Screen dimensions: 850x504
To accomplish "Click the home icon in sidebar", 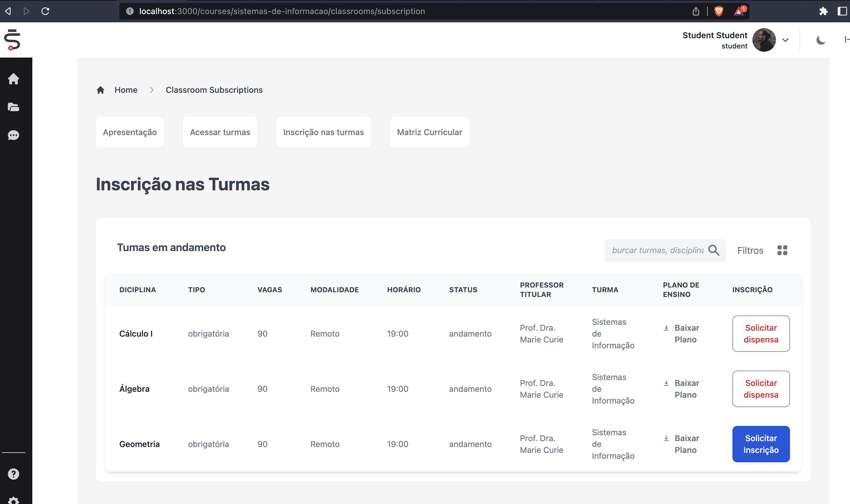I will click(x=13, y=79).
